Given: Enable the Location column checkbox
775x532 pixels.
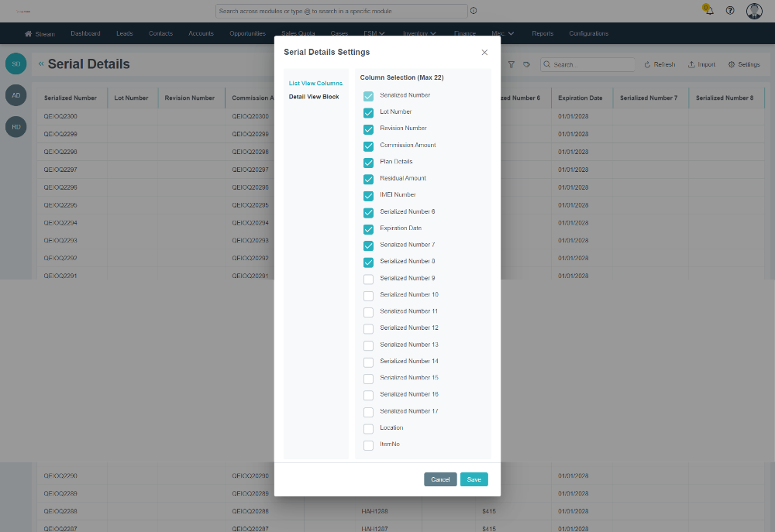Looking at the screenshot, I should coord(368,429).
